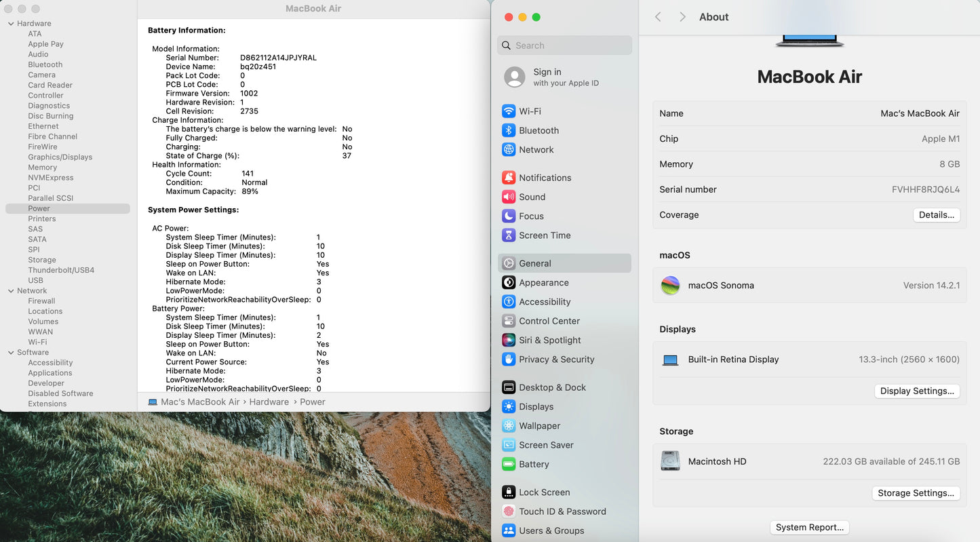Select Storage in the Hardware list
The image size is (980, 542).
42,260
